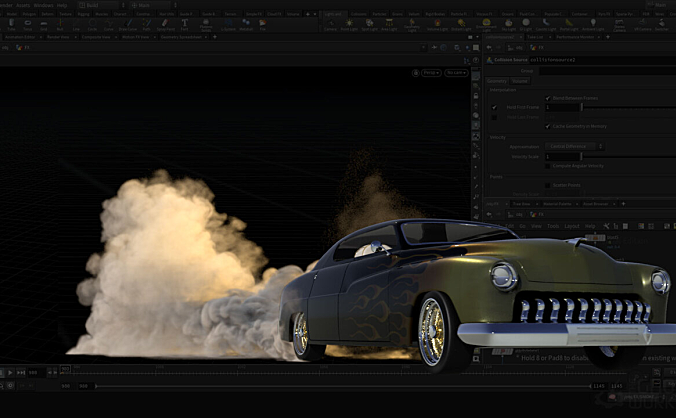This screenshot has width=676, height=418.
Task: Toggle Hold Last Frame checkbox
Action: (494, 117)
